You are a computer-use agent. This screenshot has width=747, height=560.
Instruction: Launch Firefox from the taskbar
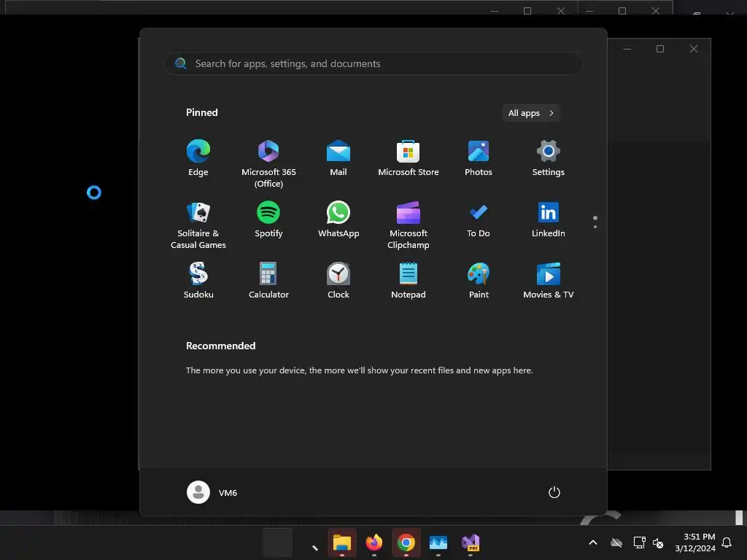[x=374, y=542]
